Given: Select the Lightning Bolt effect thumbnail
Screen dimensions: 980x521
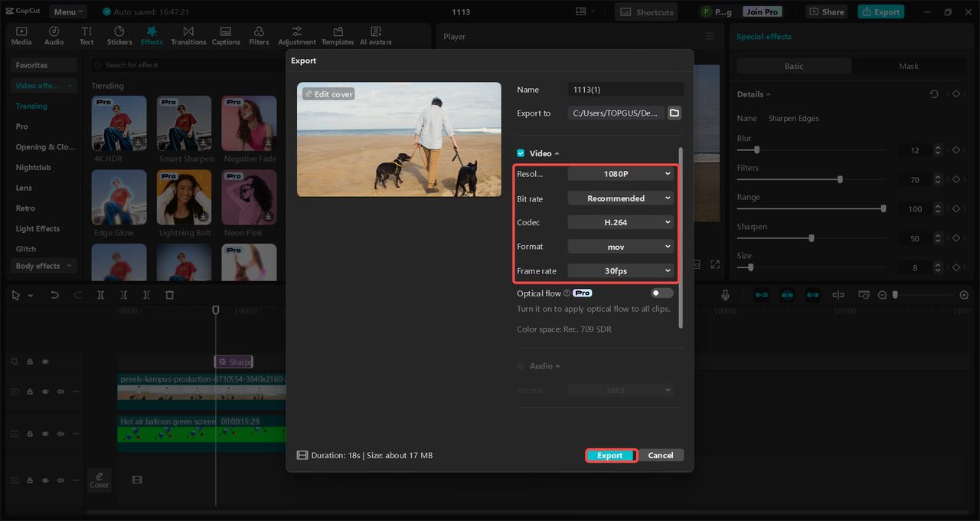Looking at the screenshot, I should [185, 198].
